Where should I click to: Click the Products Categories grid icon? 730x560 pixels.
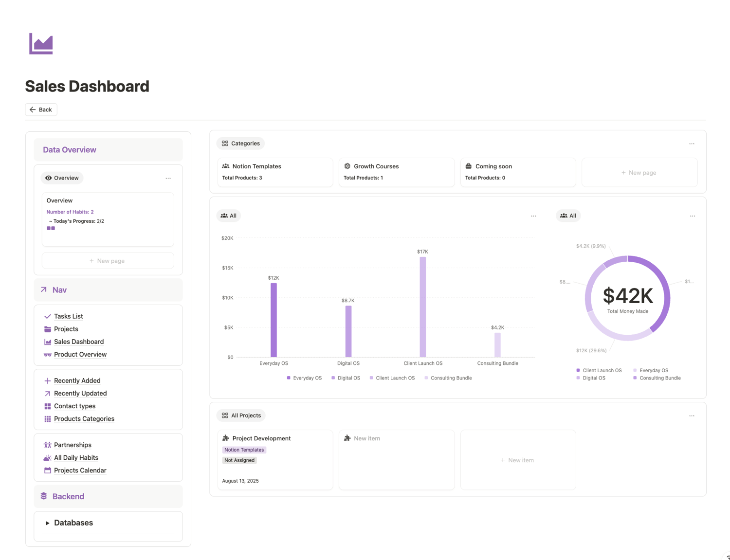[48, 418]
